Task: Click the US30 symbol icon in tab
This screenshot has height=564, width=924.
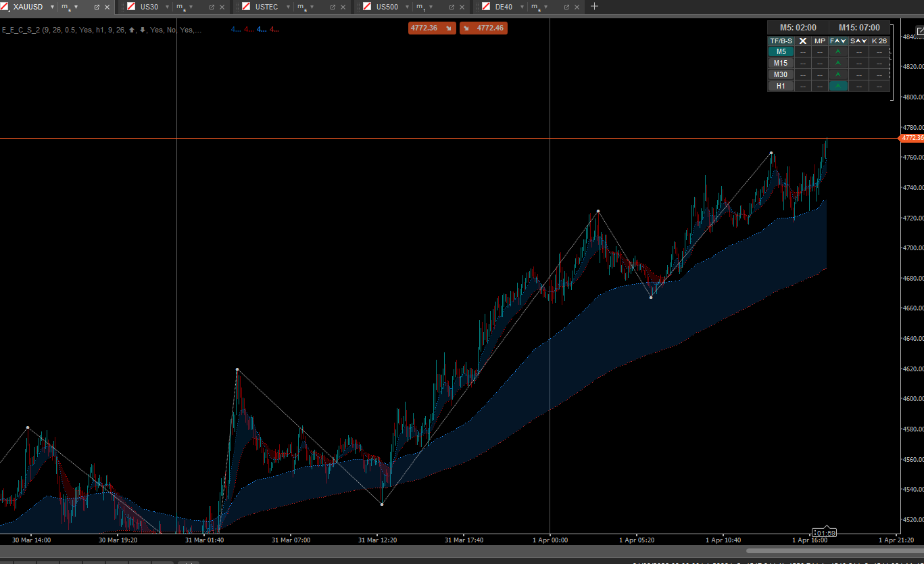Action: coord(132,7)
